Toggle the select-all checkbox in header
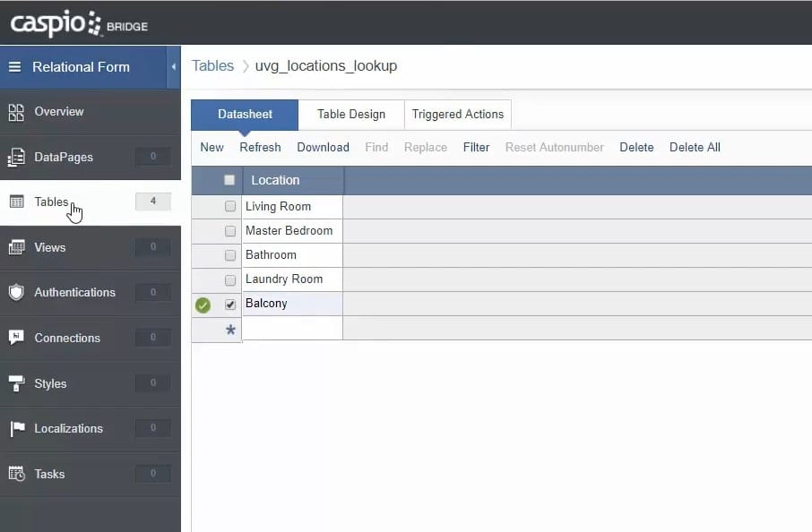 tap(229, 180)
